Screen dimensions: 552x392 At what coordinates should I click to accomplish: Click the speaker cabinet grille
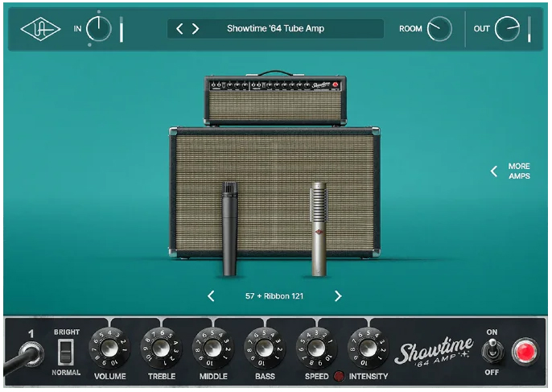[274, 192]
